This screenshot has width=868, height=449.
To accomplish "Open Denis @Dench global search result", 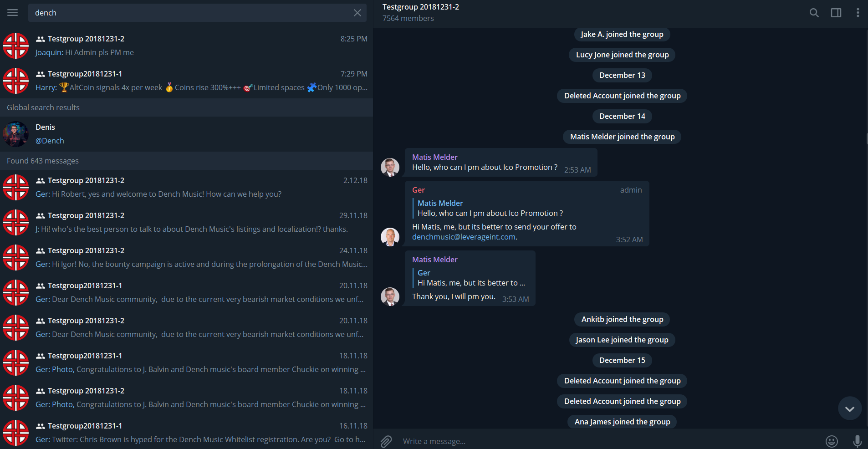I will point(186,134).
